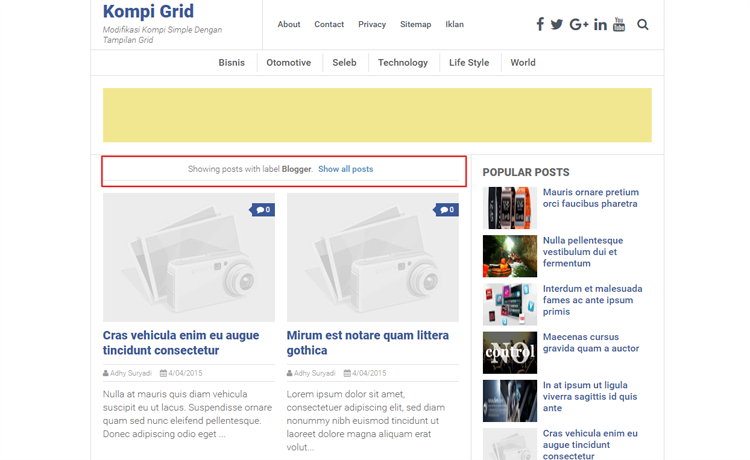Click date 4/04/2015 under Mirum est post
This screenshot has height=460, width=750.
pyautogui.click(x=365, y=373)
